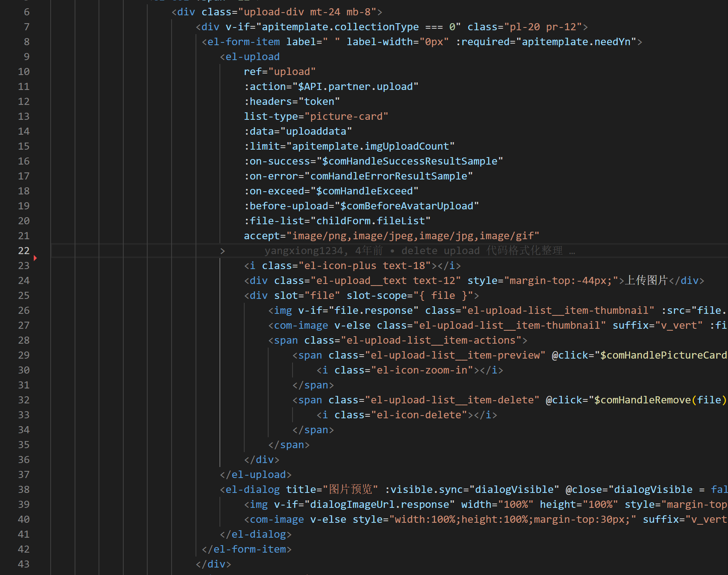
Task: Click the $comBeforeAvatarUpload handler value
Action: click(407, 206)
